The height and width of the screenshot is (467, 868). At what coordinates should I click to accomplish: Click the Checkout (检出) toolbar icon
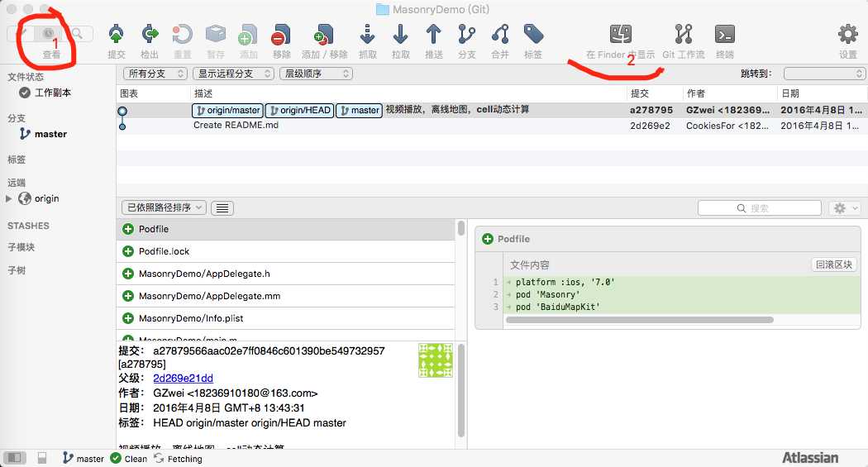(150, 35)
